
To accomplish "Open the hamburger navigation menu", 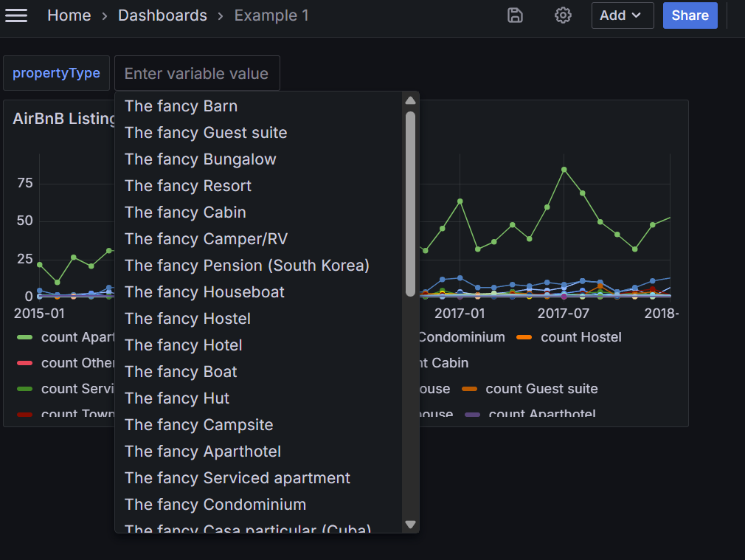I will coord(16,15).
